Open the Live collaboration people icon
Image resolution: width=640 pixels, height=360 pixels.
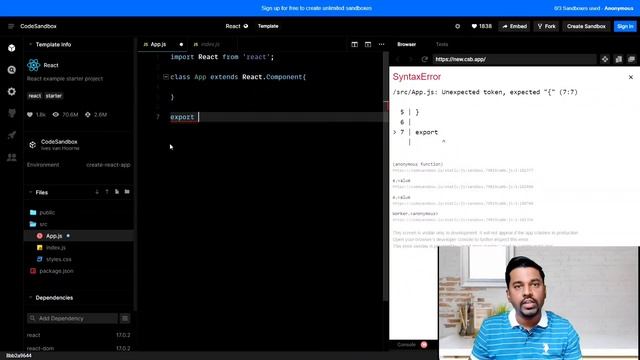11,157
